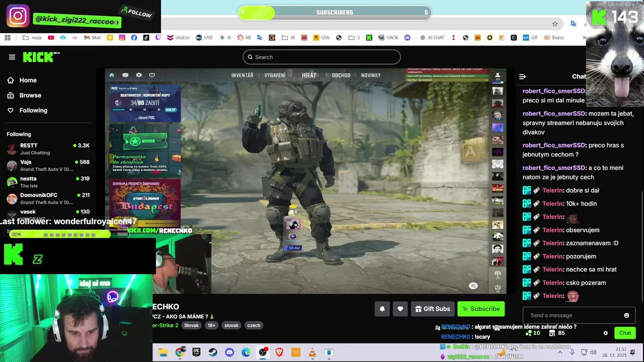
Task: Open the Mail bookmark
Action: [92, 38]
